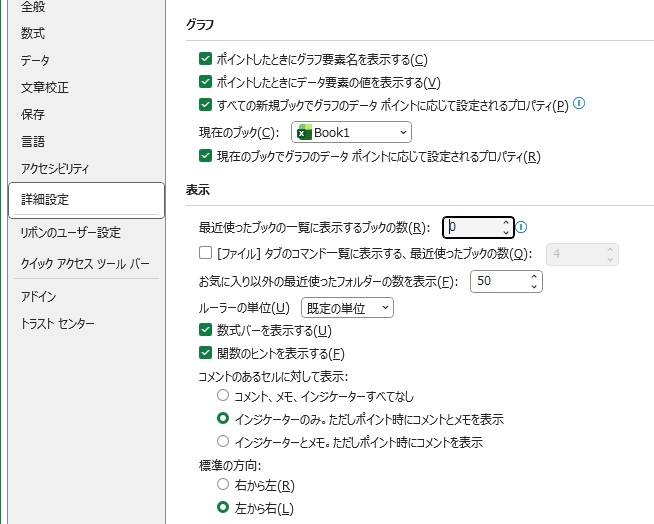Screen dimensions: 654x524
Task: Enable [ファイル] タブのコマンド一覧 checkbox
Action: (205, 253)
